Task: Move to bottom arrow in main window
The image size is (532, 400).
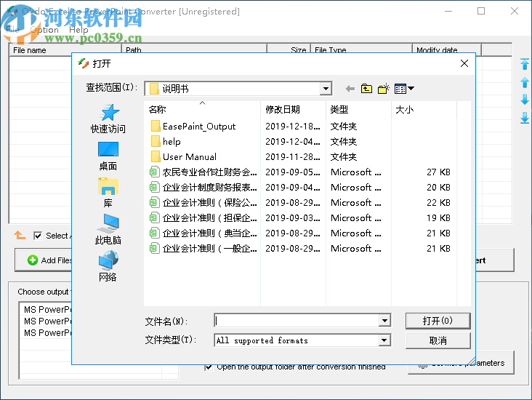Action: (525, 118)
